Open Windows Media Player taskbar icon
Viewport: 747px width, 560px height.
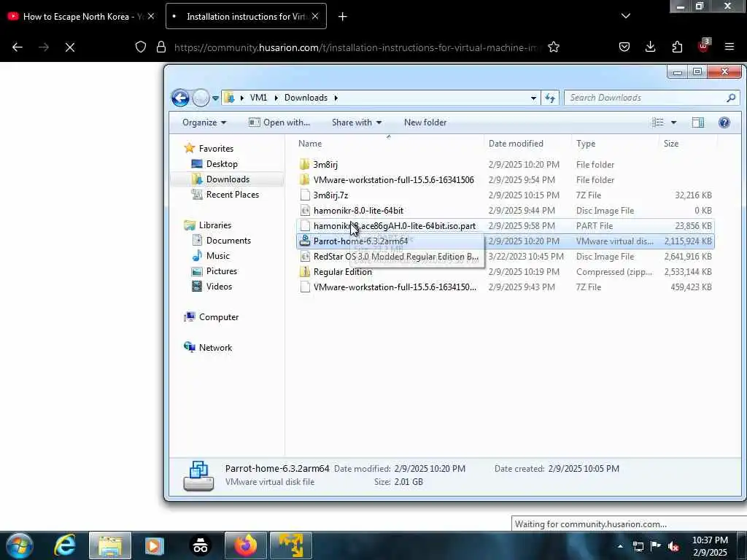coord(155,545)
